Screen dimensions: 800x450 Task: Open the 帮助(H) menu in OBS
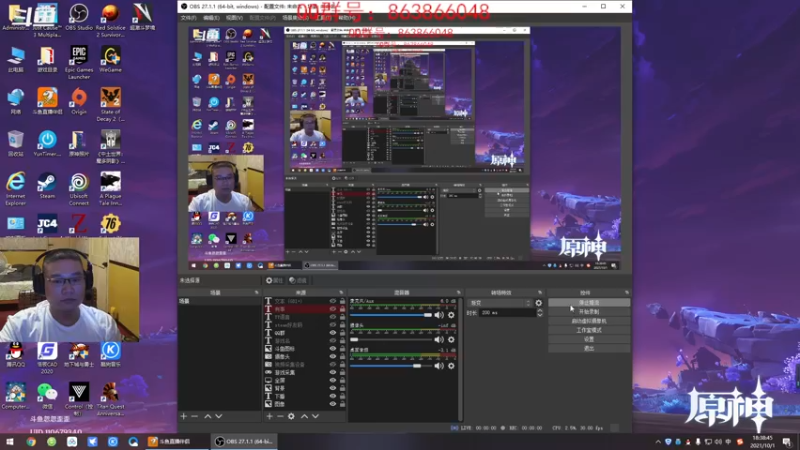tap(347, 18)
